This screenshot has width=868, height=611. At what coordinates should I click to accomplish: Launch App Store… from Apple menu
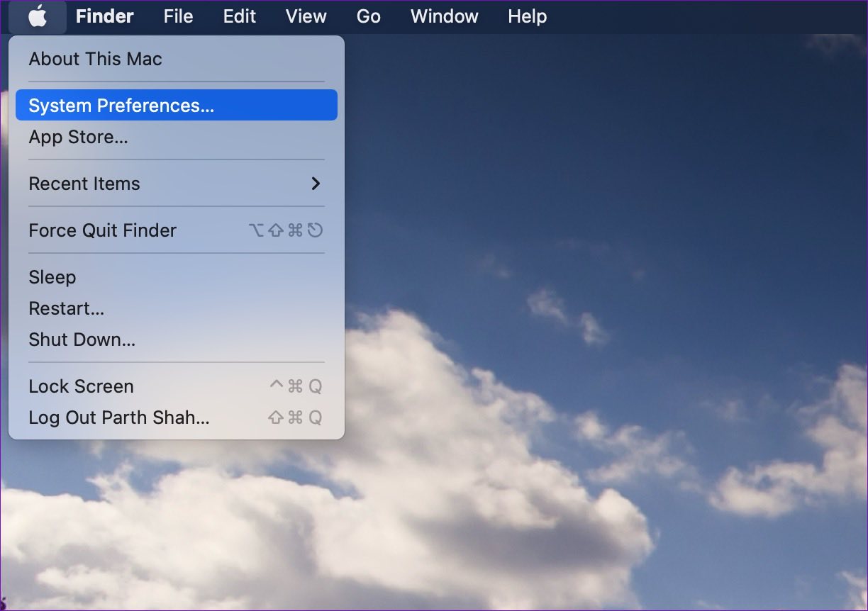(x=176, y=137)
